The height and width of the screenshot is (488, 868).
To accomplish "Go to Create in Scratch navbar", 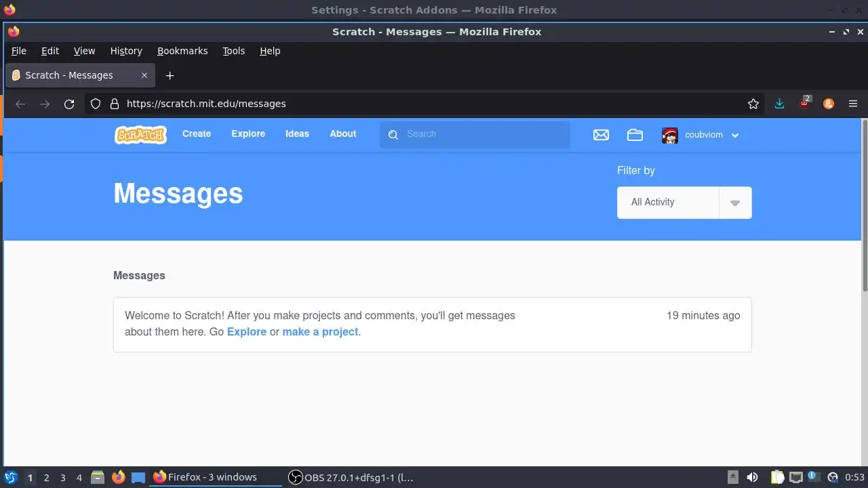I will [x=197, y=134].
